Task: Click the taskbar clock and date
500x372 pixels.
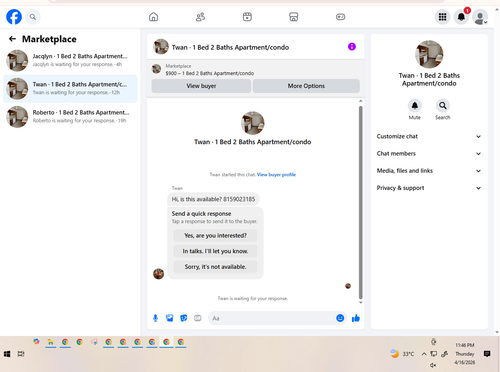Action: coord(465,354)
